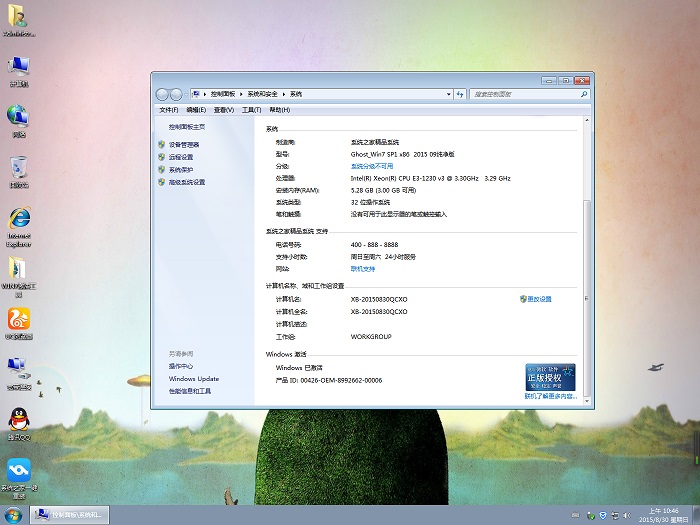This screenshot has height=525, width=700.
Task: Open the 工具(T) menu
Action: tap(251, 110)
